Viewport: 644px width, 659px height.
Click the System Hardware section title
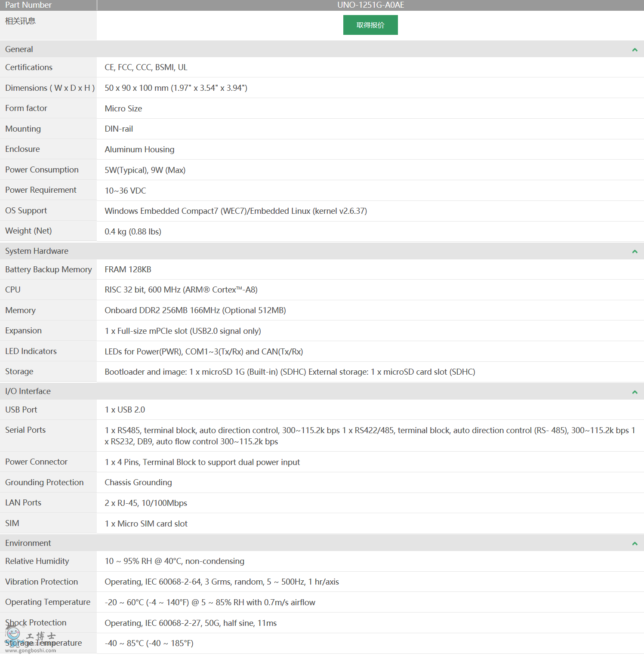(37, 251)
